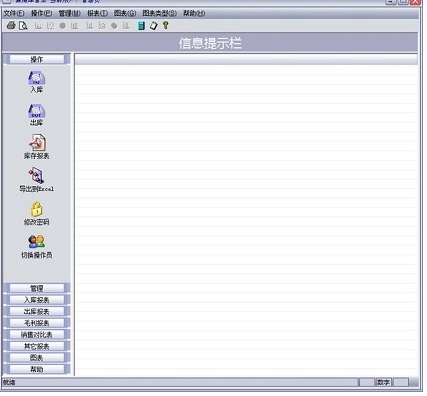
Task: Expand the 管理 sidebar section
Action: [37, 288]
